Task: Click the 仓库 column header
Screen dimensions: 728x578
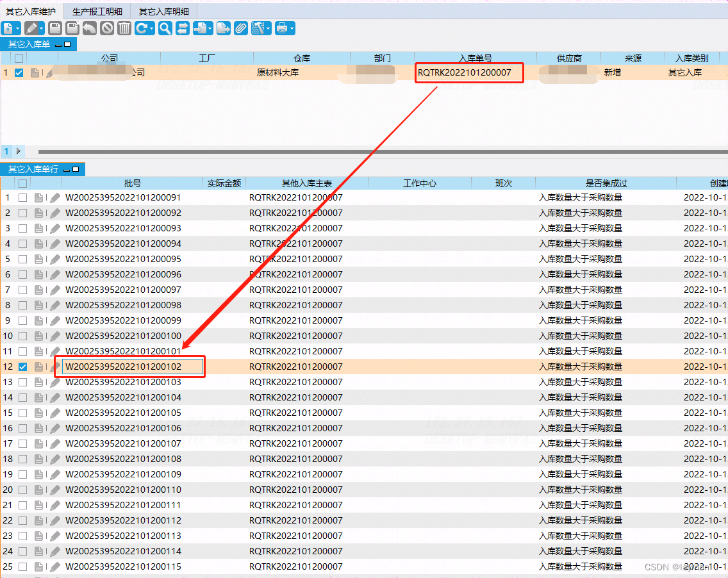Action: [301, 58]
